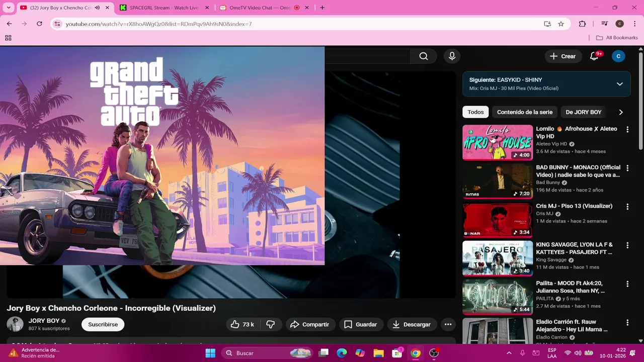Select the Contenido de la serie chip
Image resolution: width=644 pixels, height=362 pixels.
525,112
